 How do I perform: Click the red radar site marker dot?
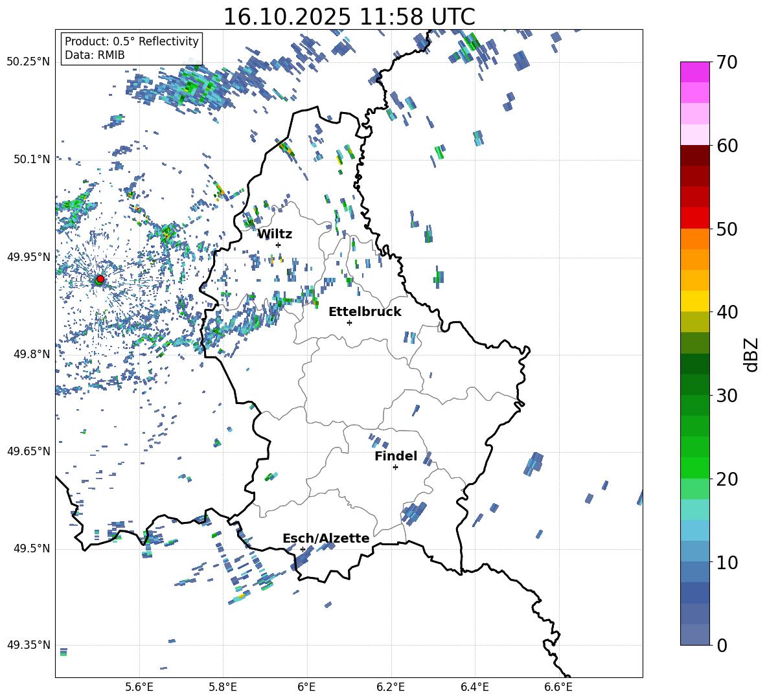100,278
